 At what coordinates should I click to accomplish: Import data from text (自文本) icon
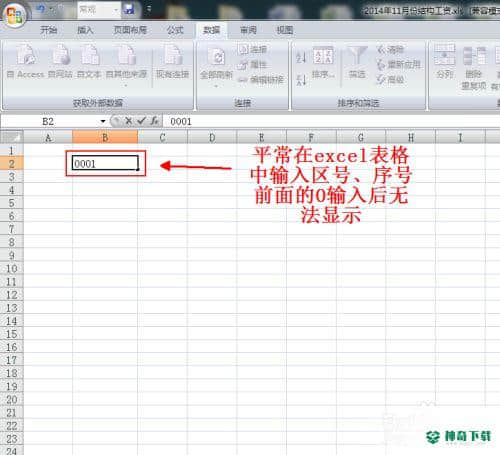pos(90,55)
